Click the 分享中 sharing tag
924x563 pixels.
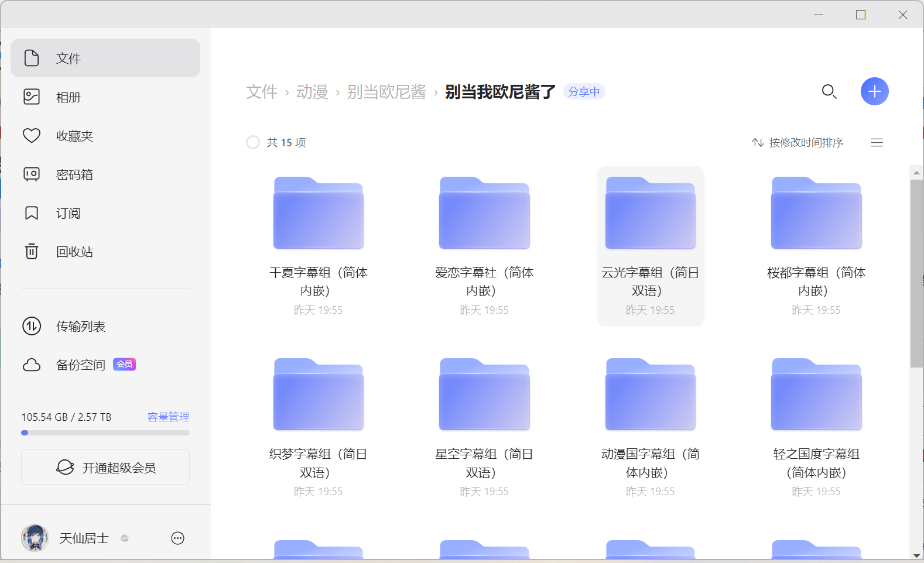coord(584,91)
